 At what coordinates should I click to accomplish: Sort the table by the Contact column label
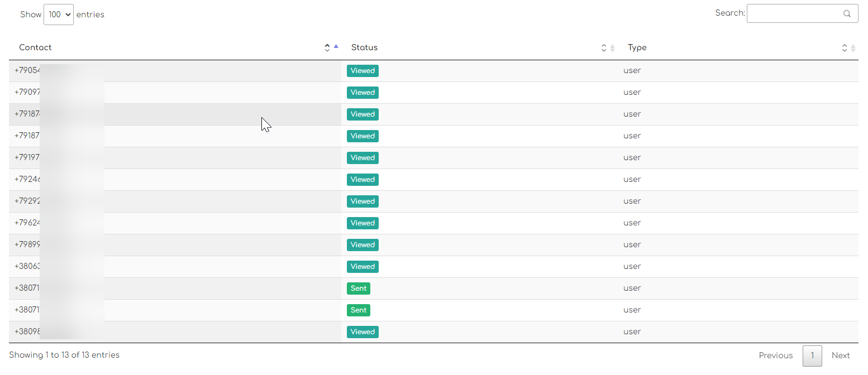(35, 47)
